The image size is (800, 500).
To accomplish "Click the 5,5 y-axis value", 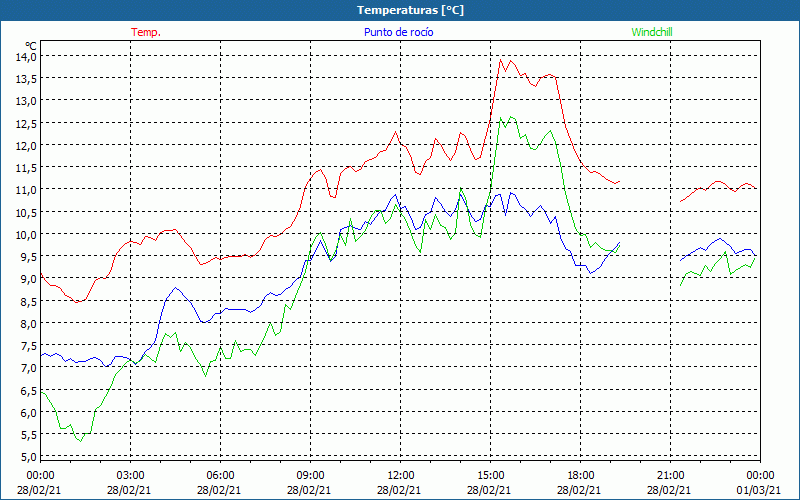I will (x=28, y=435).
